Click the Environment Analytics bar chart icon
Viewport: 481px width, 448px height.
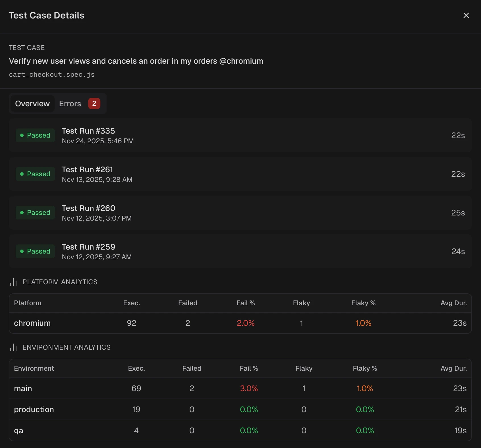13,347
